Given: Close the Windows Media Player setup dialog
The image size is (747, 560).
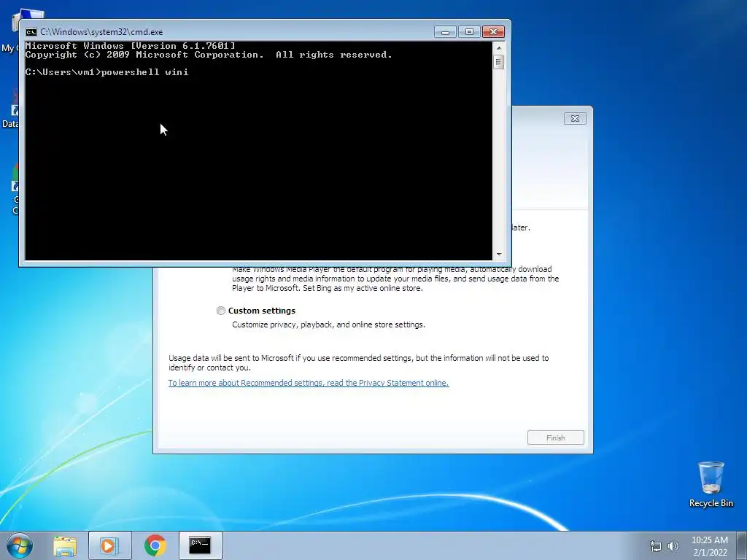Looking at the screenshot, I should (575, 119).
